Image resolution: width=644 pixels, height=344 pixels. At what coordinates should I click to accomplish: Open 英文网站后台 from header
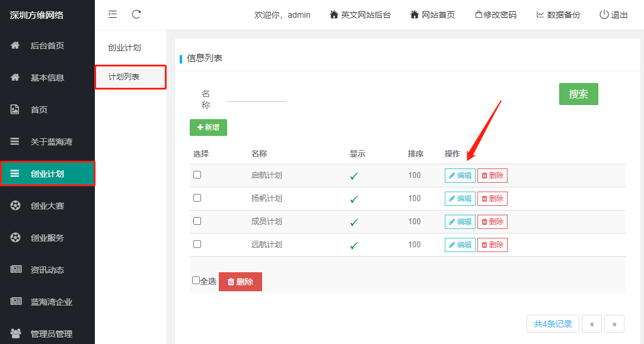[360, 15]
